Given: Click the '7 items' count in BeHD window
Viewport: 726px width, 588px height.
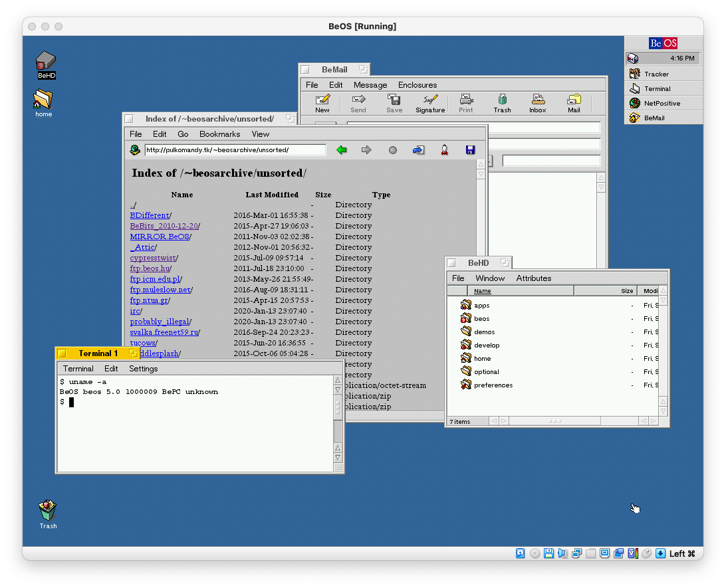Looking at the screenshot, I should point(459,421).
